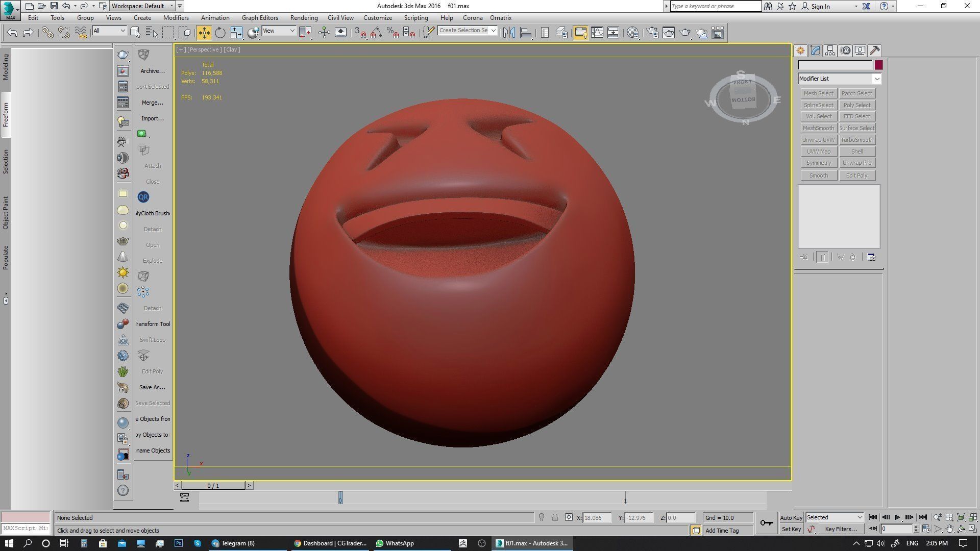The height and width of the screenshot is (551, 980).
Task: Click Key Filters button
Action: 841,529
